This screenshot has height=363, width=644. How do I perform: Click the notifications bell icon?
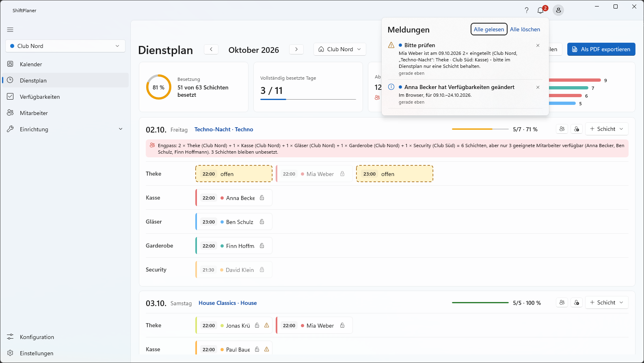pos(541,10)
